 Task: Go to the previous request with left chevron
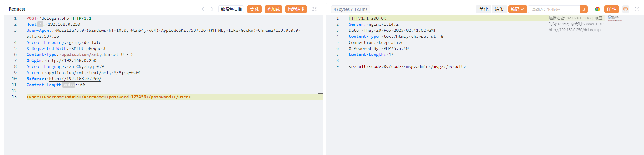[x=203, y=9]
